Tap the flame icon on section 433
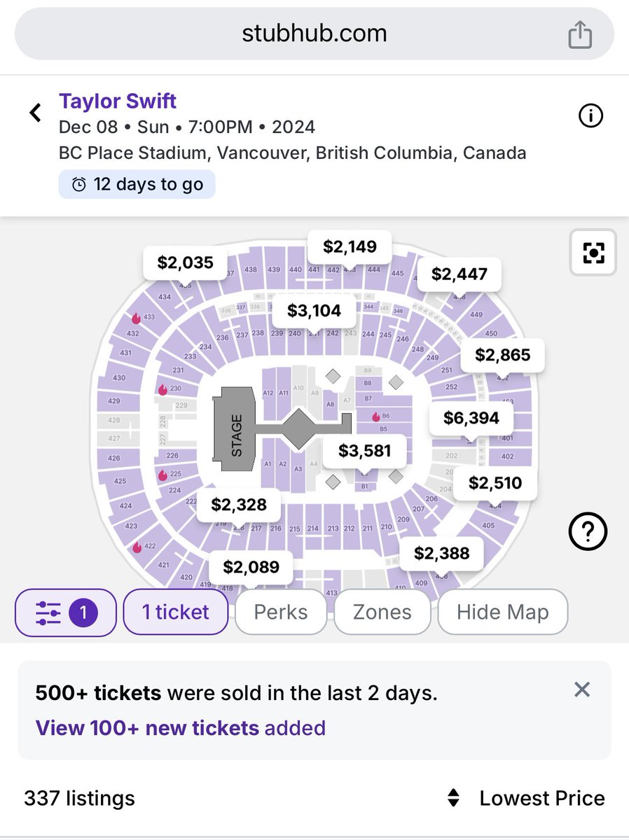629x840 pixels. pyautogui.click(x=137, y=318)
